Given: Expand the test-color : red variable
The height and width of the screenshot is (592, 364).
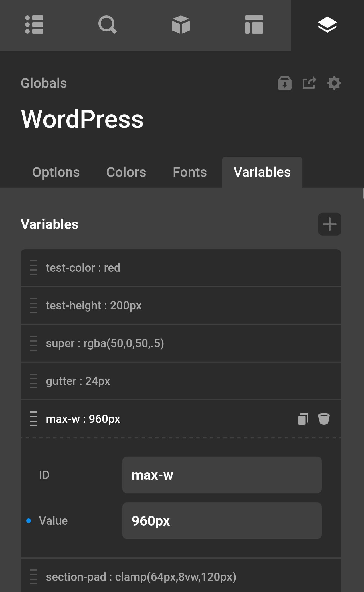Looking at the screenshot, I should [x=181, y=268].
